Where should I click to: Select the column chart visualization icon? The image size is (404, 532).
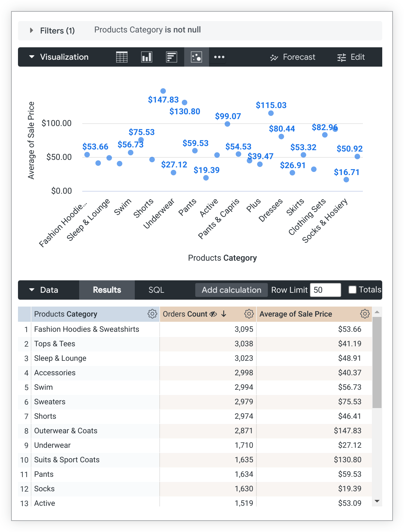pyautogui.click(x=146, y=57)
